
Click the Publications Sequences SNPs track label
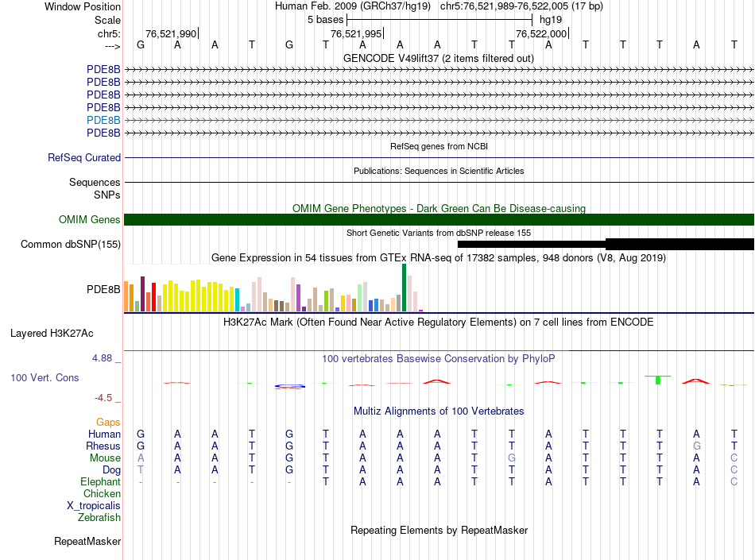point(95,188)
